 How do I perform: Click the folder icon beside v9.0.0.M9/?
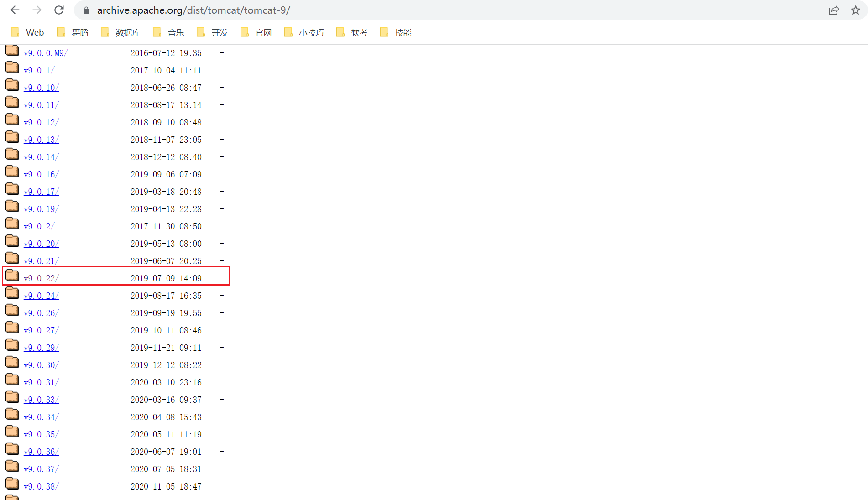tap(12, 50)
